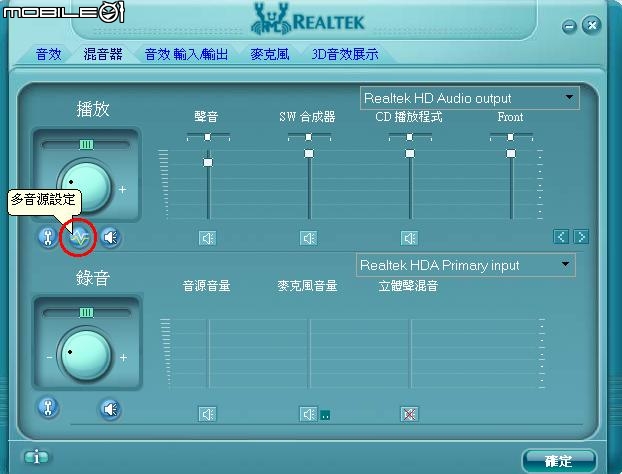Click the 確定 button
This screenshot has height=474, width=622.
click(559, 461)
